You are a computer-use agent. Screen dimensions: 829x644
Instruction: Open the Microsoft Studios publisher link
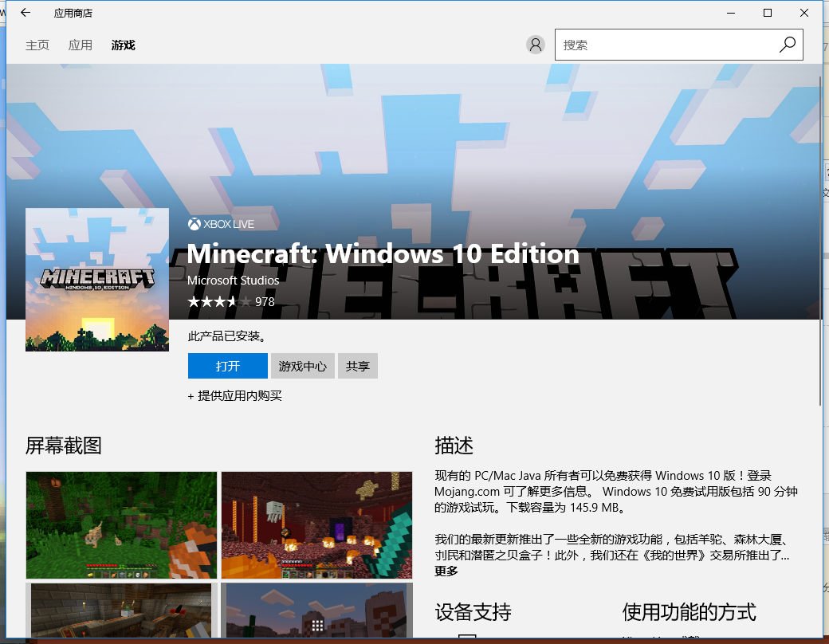pos(233,281)
